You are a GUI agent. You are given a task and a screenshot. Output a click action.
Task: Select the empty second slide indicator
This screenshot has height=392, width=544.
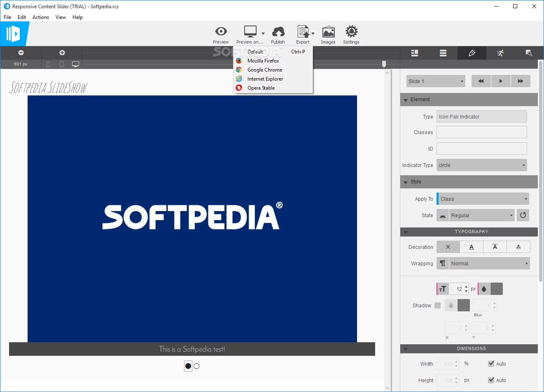click(196, 366)
